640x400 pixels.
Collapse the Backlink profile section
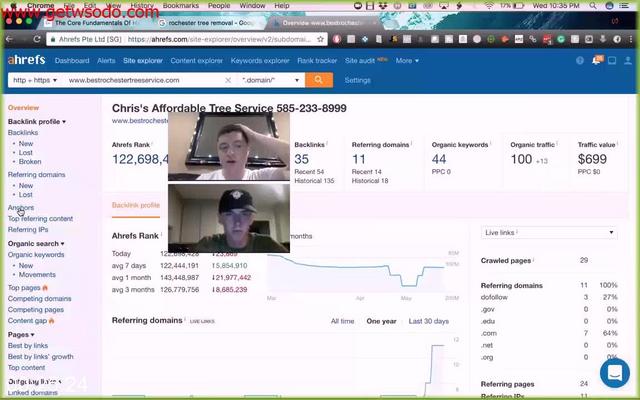(x=37, y=122)
